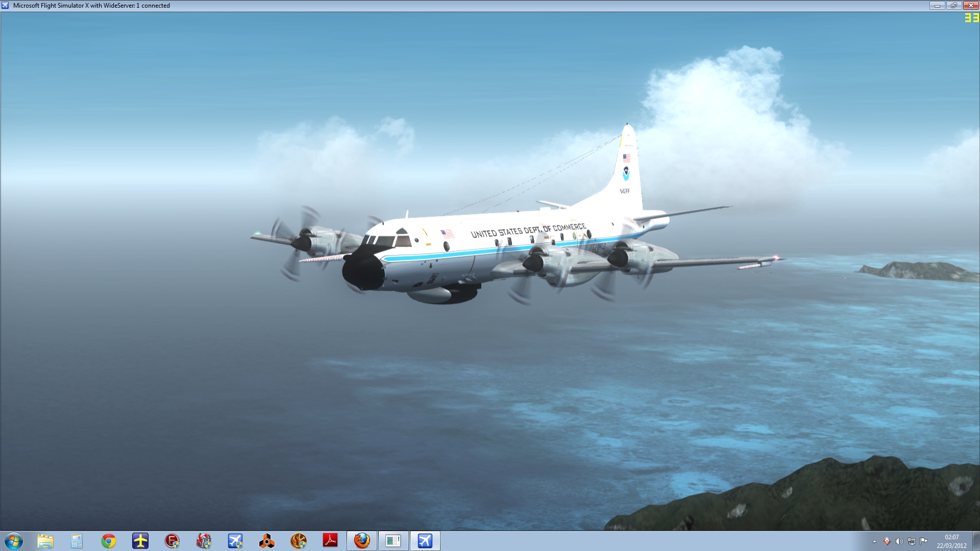Image resolution: width=980 pixels, height=551 pixels.
Task: Click the Flight Simulator title bar icon
Action: 5,6
